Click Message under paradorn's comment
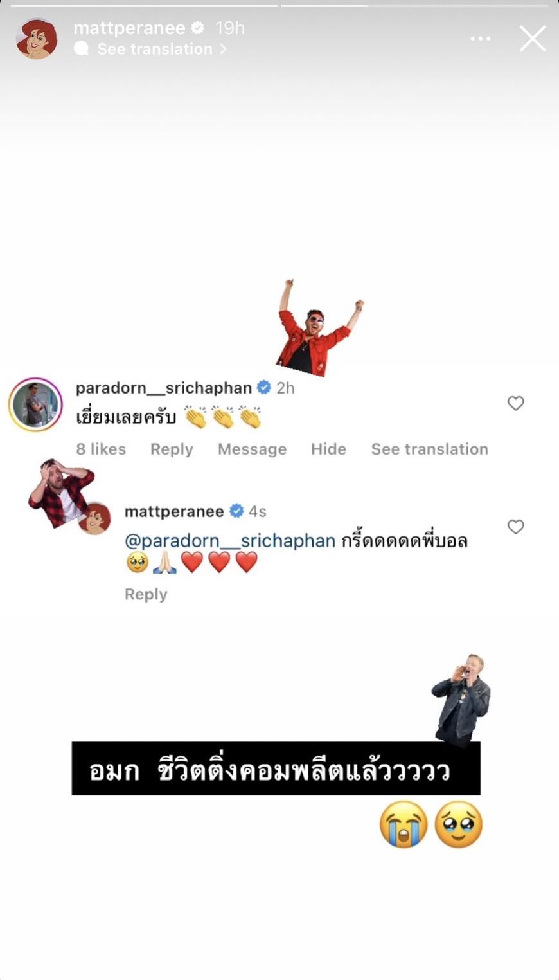This screenshot has height=980, width=559. [252, 449]
